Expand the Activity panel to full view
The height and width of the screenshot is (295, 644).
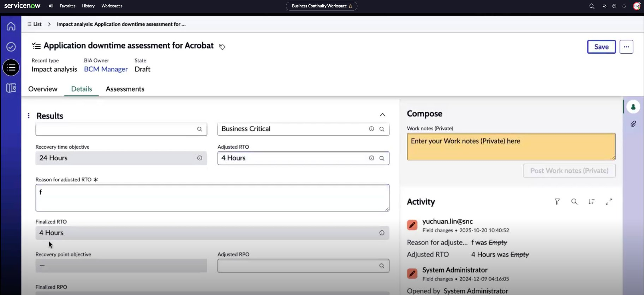click(609, 201)
